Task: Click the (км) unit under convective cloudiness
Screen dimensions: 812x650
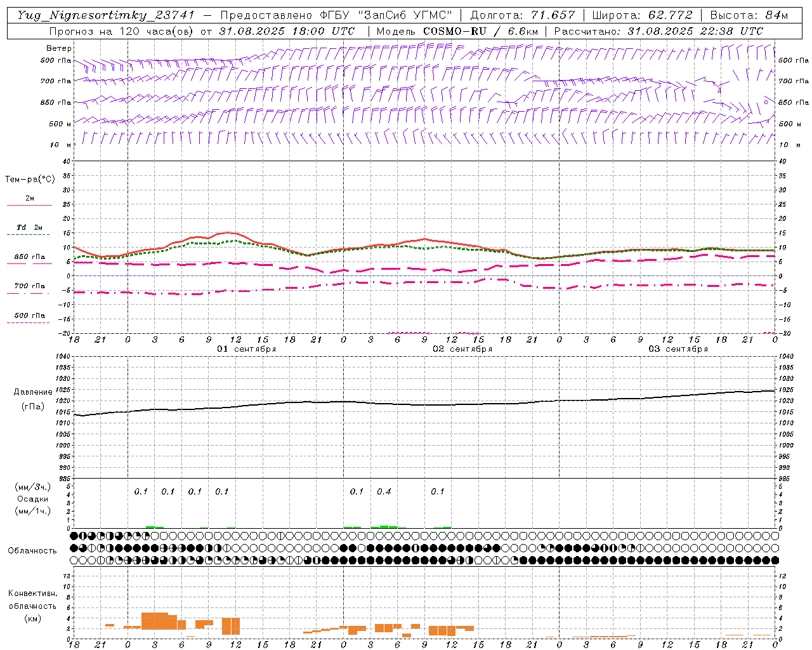Action: point(32,618)
